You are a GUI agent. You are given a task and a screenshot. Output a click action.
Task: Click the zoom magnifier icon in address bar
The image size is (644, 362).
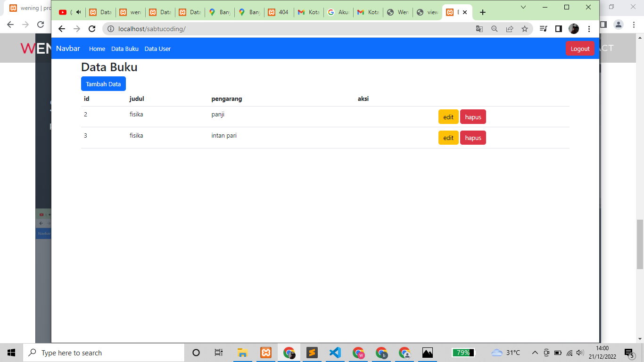tap(494, 29)
